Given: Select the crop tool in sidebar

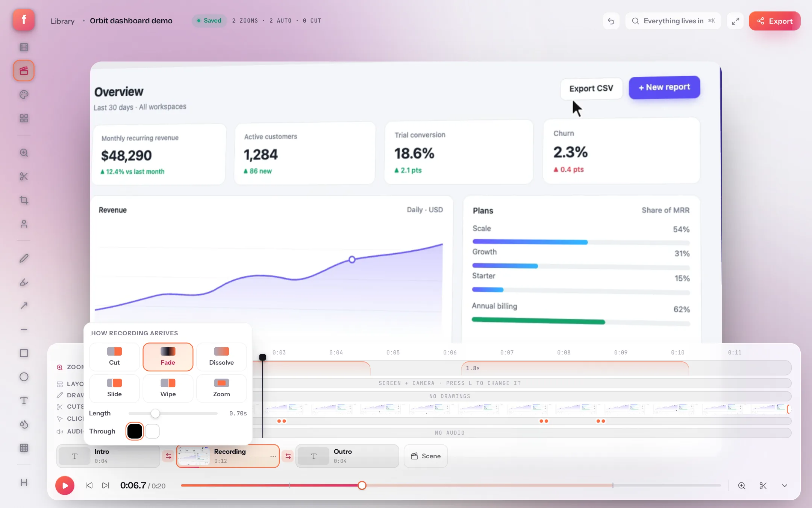Looking at the screenshot, I should [24, 200].
